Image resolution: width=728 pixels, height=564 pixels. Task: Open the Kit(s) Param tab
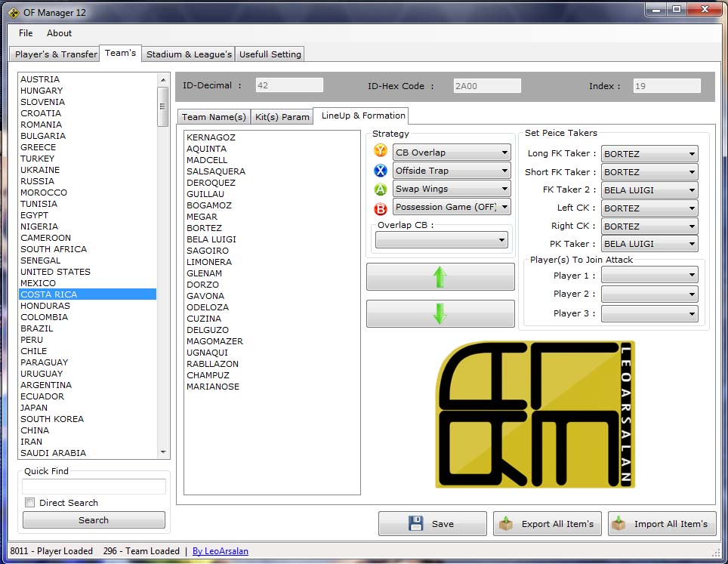[282, 117]
